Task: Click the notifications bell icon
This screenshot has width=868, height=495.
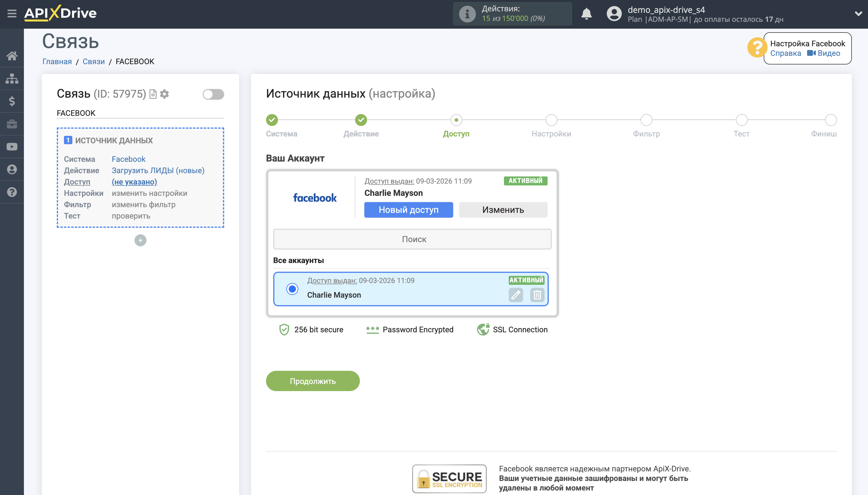Action: tap(586, 14)
